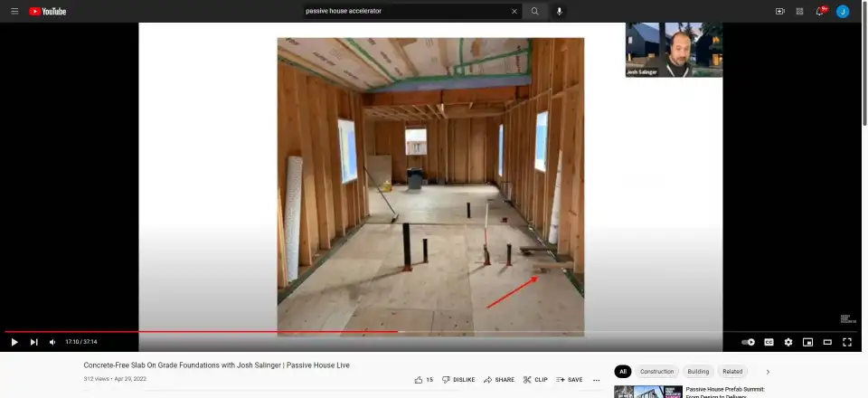The height and width of the screenshot is (398, 868).
Task: Select the Construction chip
Action: pyautogui.click(x=656, y=372)
